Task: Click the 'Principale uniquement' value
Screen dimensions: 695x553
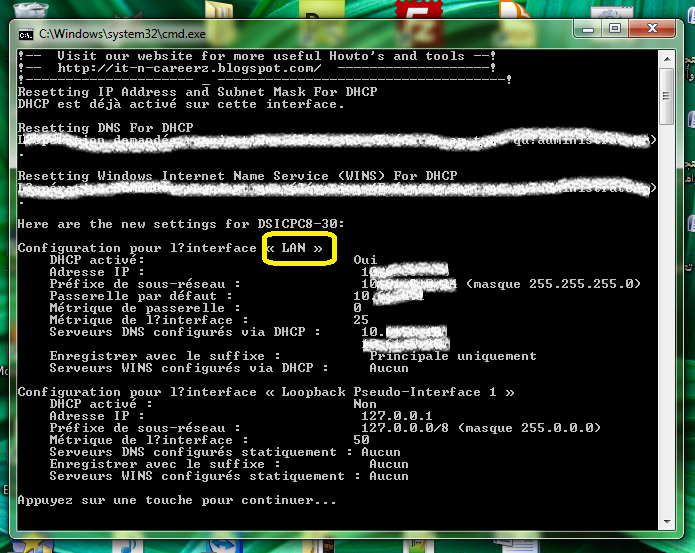Action: [x=453, y=356]
